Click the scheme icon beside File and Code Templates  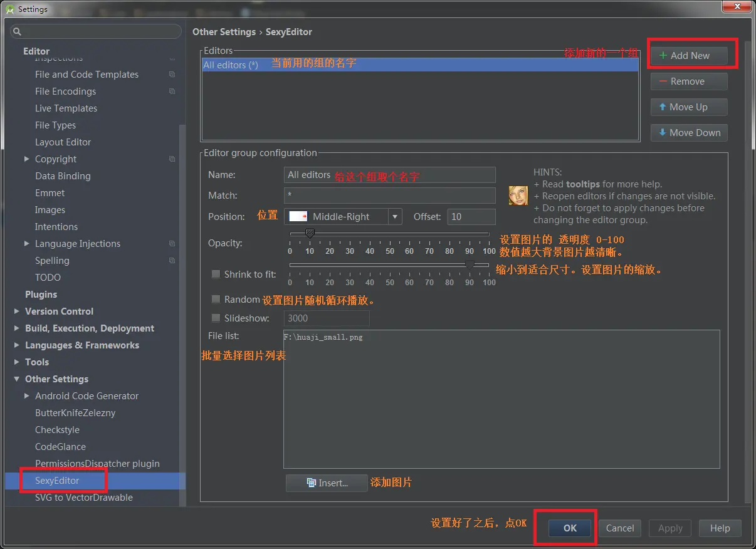coord(171,74)
